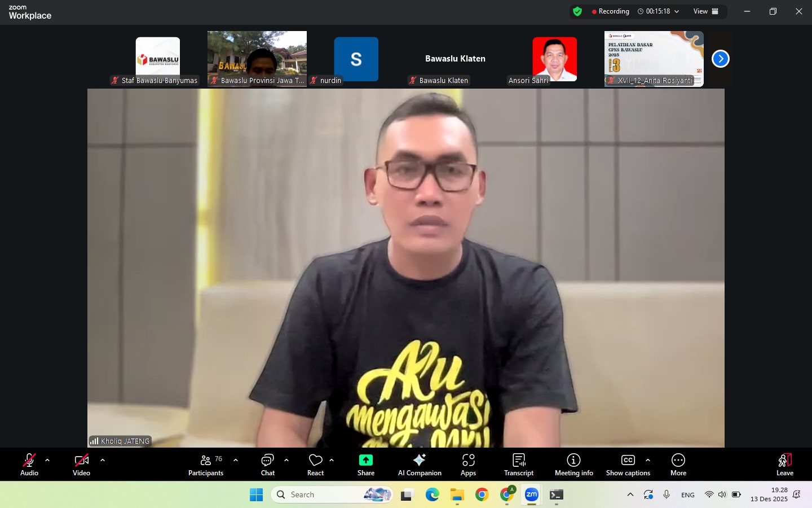Leave the meeting
This screenshot has width=812, height=508.
click(784, 465)
